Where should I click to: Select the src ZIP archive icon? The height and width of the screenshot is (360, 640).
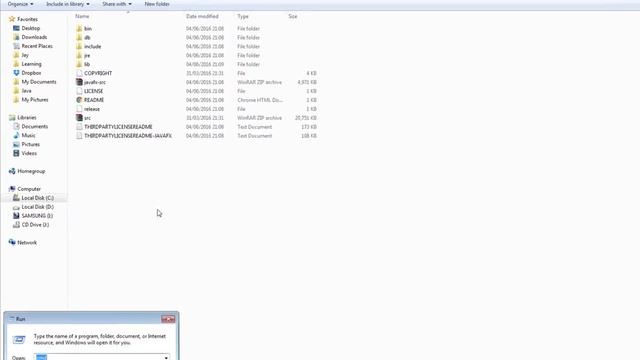79,118
